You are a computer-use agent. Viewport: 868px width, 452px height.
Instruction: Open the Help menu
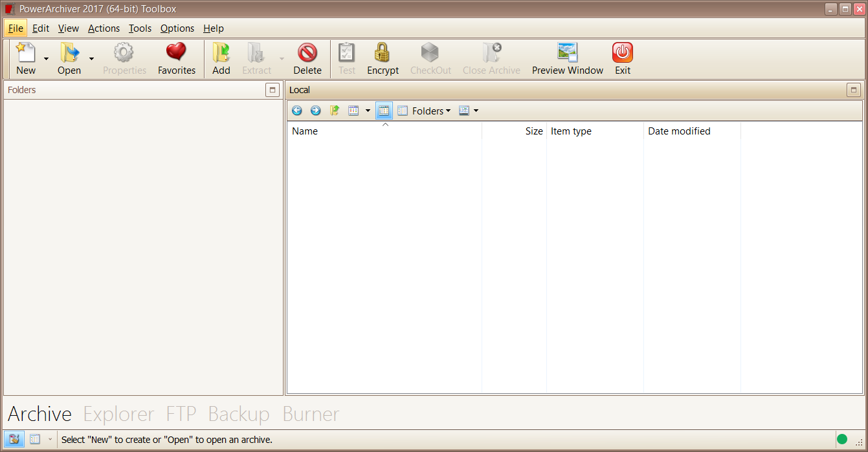click(x=214, y=28)
